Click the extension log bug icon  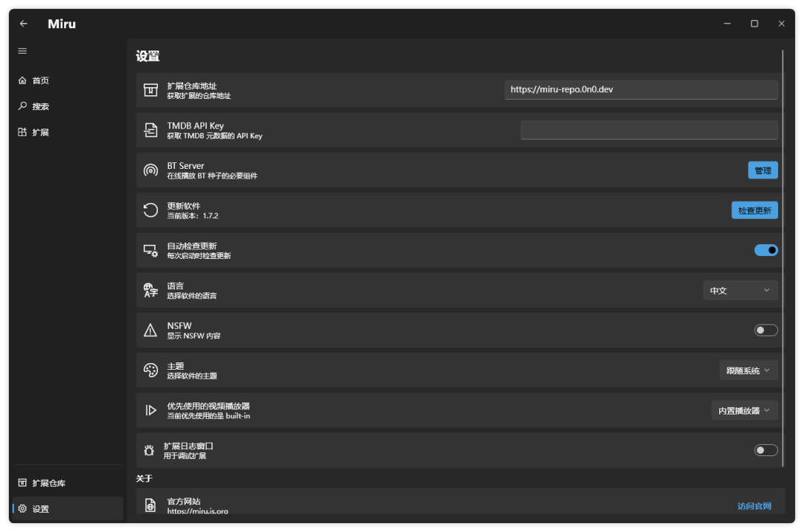(x=148, y=450)
